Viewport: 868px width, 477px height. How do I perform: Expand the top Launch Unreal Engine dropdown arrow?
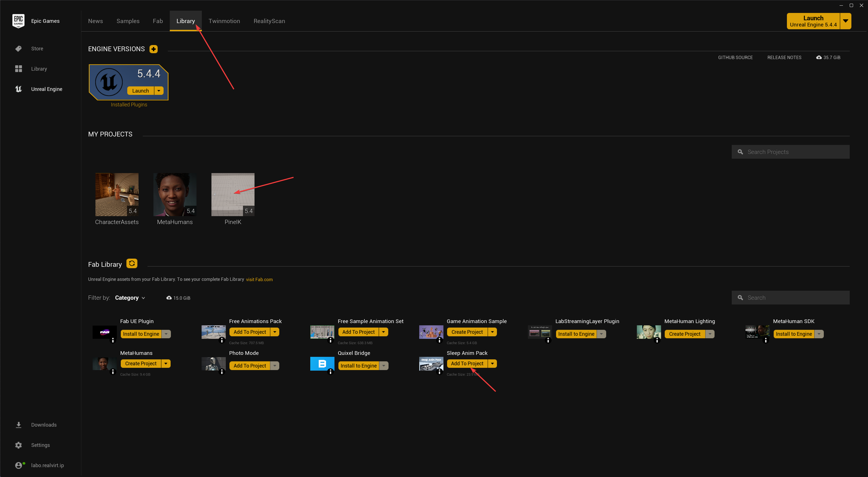click(846, 21)
